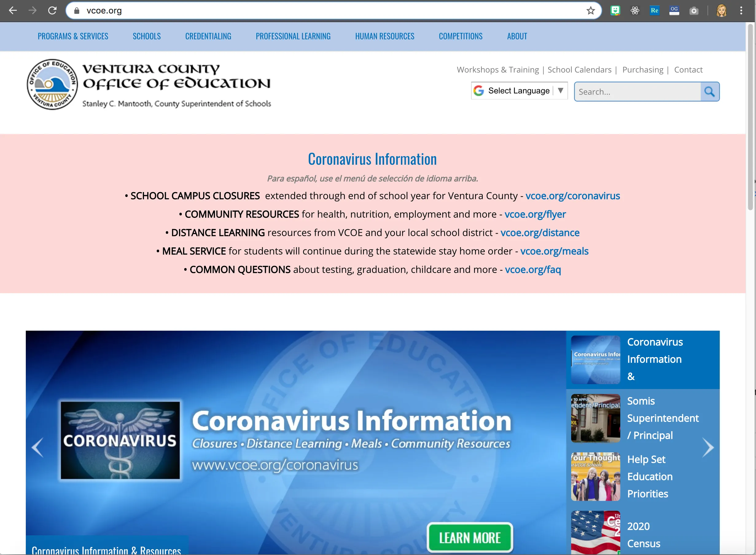This screenshot has height=555, width=756.
Task: Click the site security lock icon
Action: 76,10
